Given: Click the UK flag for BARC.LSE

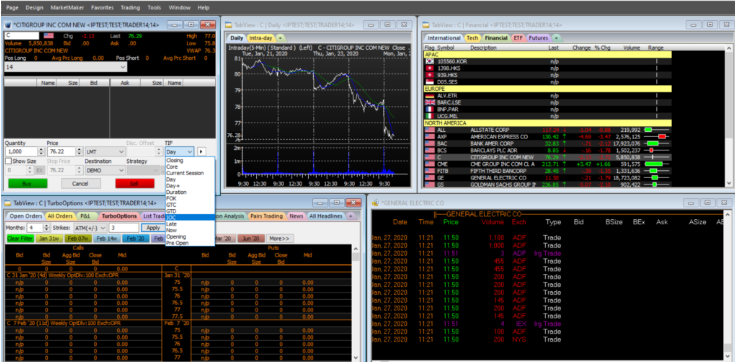Looking at the screenshot, I should coord(429,102).
